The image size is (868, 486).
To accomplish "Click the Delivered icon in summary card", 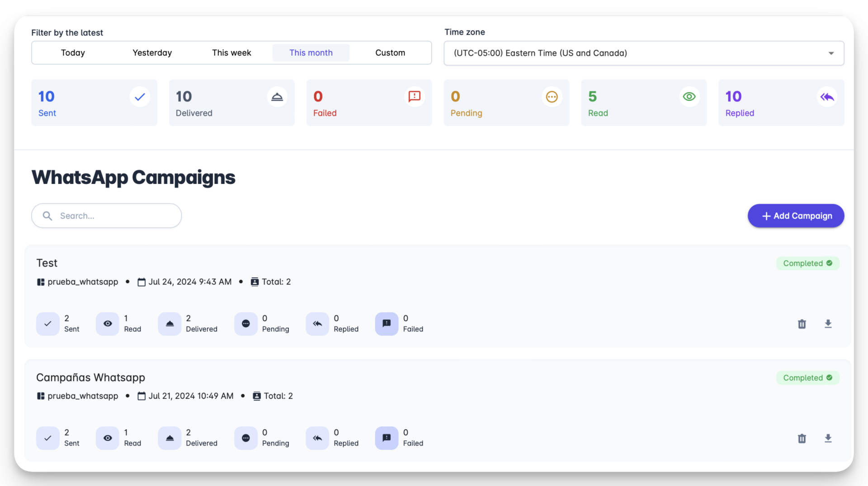I will coord(277,97).
